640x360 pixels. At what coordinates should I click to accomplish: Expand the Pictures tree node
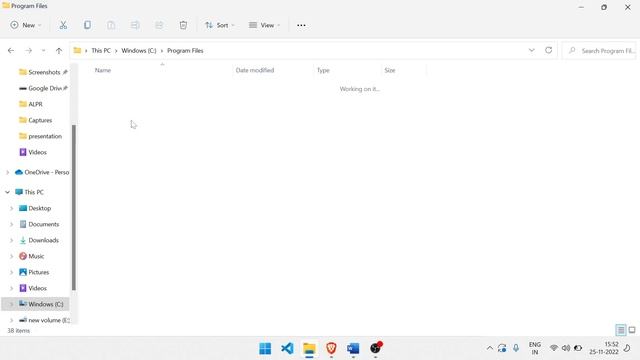[x=11, y=272]
